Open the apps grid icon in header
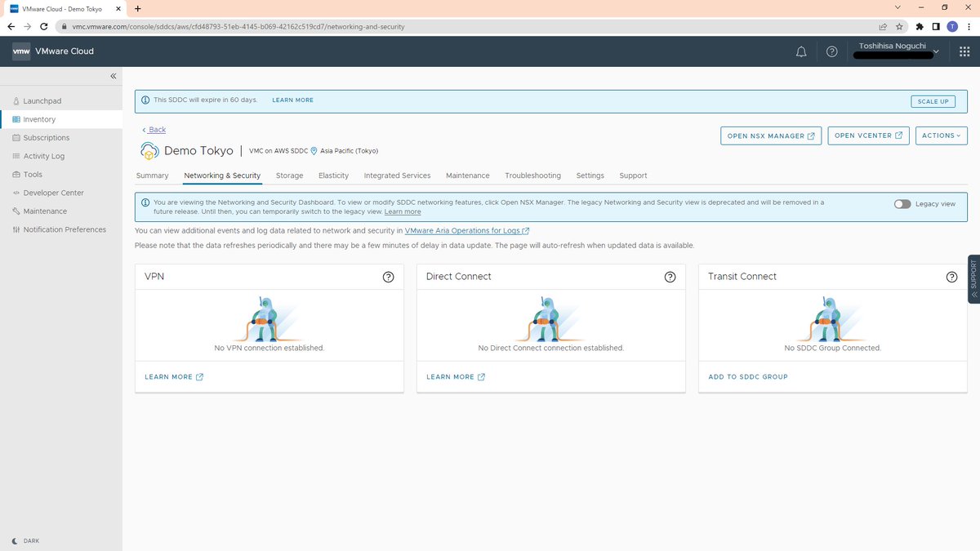This screenshot has width=980, height=551. click(964, 51)
